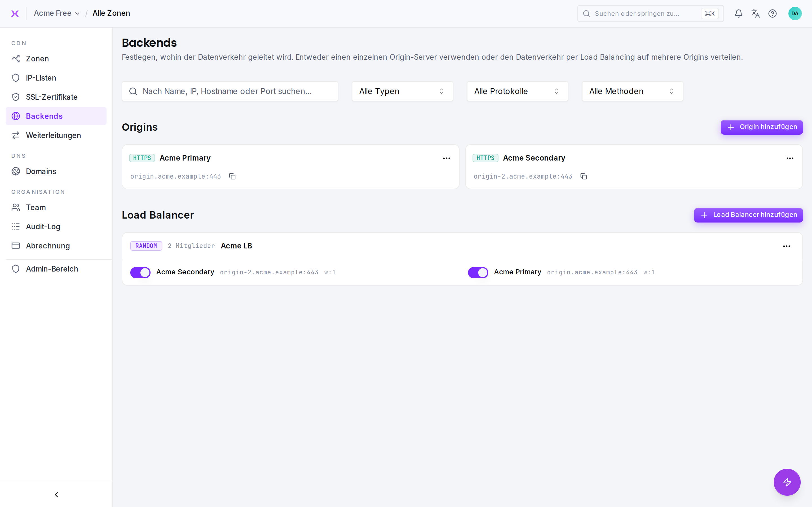Open the Acme Secondary three-dot menu

point(790,158)
